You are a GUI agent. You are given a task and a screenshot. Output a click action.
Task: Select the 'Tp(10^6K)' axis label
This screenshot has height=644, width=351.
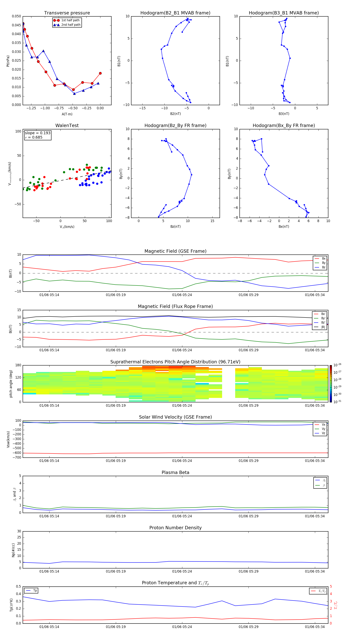(11, 605)
